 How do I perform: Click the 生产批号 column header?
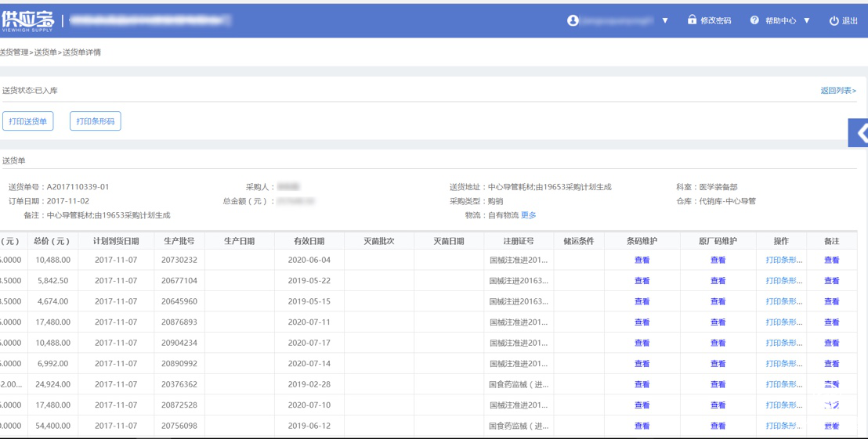[179, 241]
